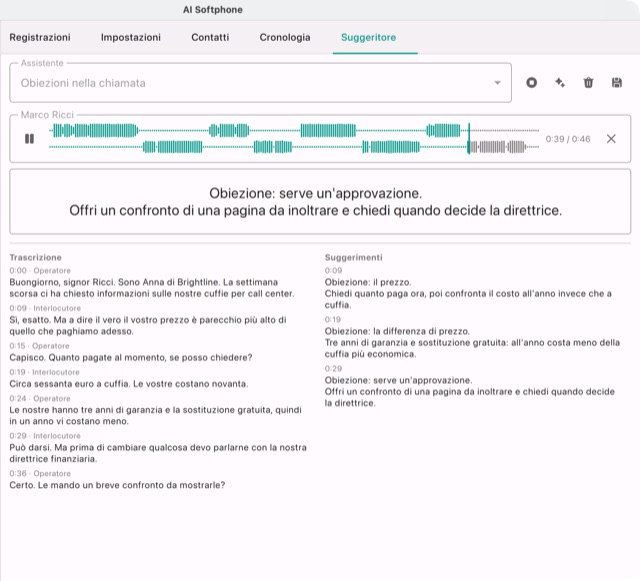Screen dimensions: 640x581
Task: Click 'Capisco. Quanto pagate al momento' line
Action: pos(131,357)
